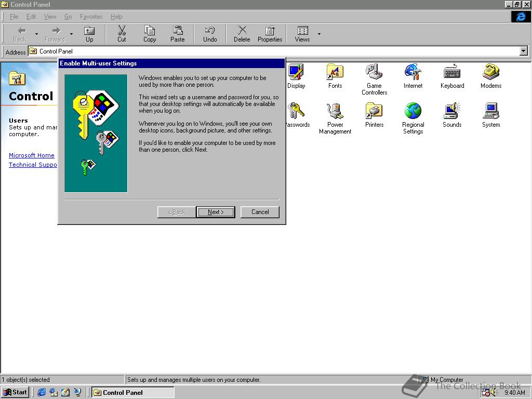Image resolution: width=532 pixels, height=399 pixels.
Task: Click the Undo toolbar button
Action: 210,34
